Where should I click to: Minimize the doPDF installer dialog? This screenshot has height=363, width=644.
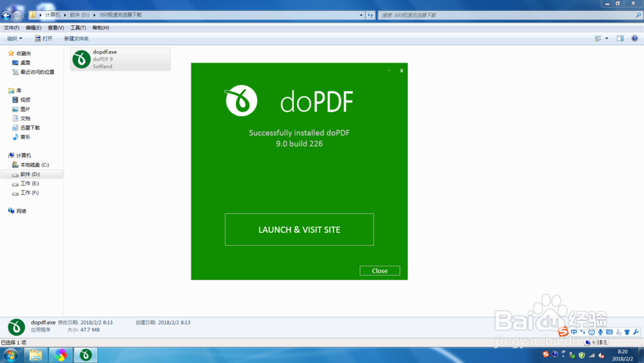(x=389, y=71)
